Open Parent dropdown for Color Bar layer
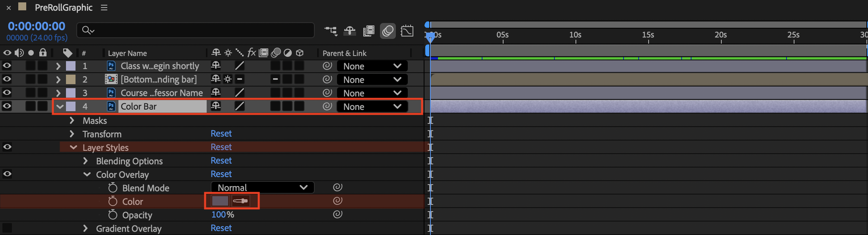 (x=372, y=106)
